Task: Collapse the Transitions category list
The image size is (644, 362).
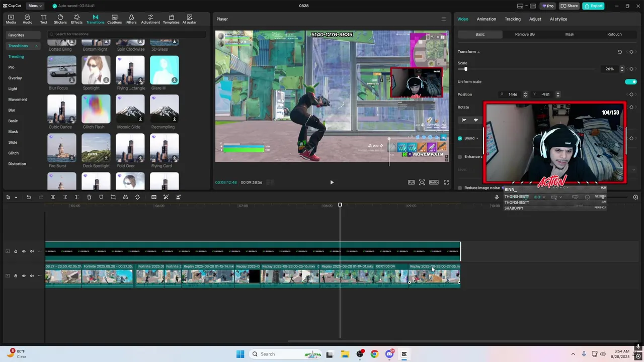Action: (x=36, y=46)
